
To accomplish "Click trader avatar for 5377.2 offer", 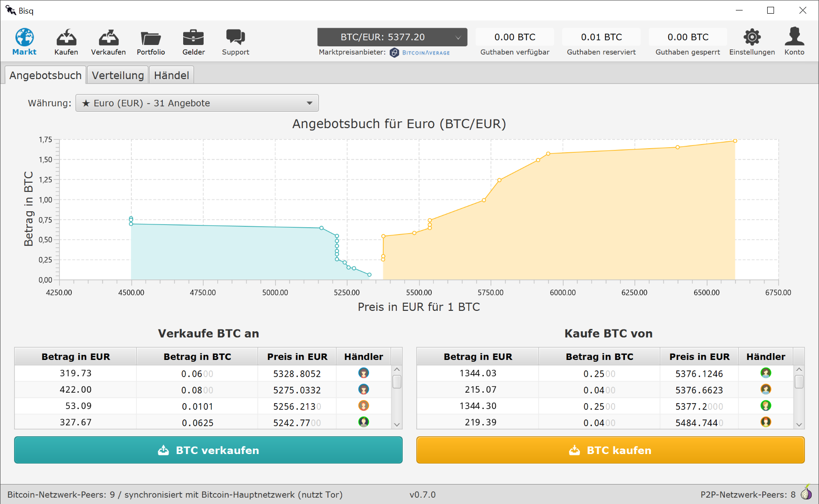I will coord(766,406).
